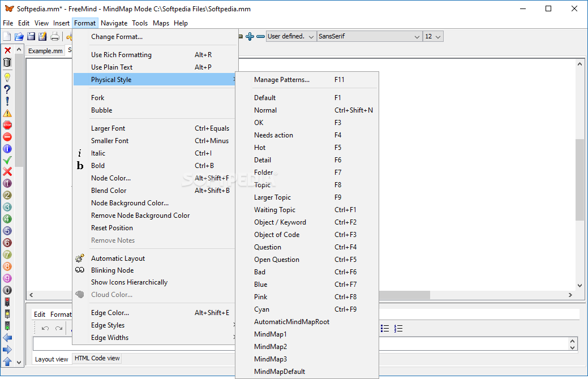Apply the Open Question pattern

pyautogui.click(x=307, y=260)
